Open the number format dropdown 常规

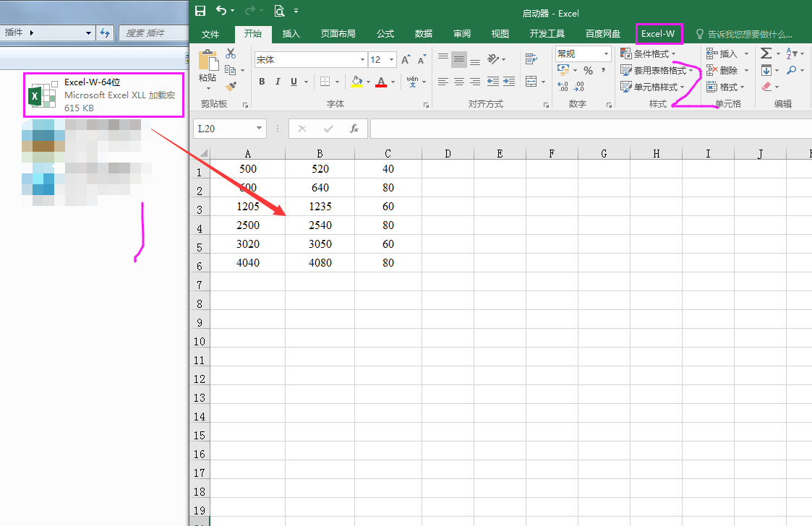coord(606,53)
